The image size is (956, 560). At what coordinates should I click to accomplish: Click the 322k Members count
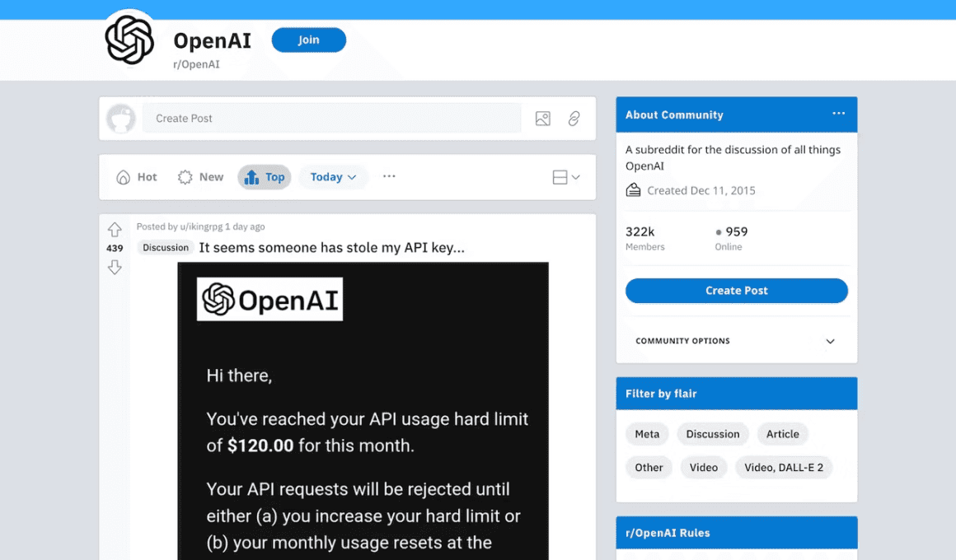[x=645, y=238]
